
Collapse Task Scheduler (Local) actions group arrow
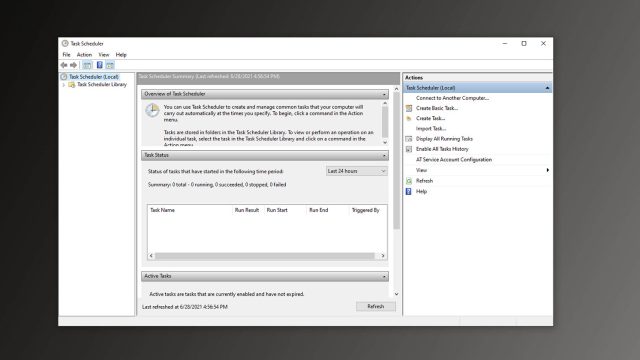(x=547, y=88)
